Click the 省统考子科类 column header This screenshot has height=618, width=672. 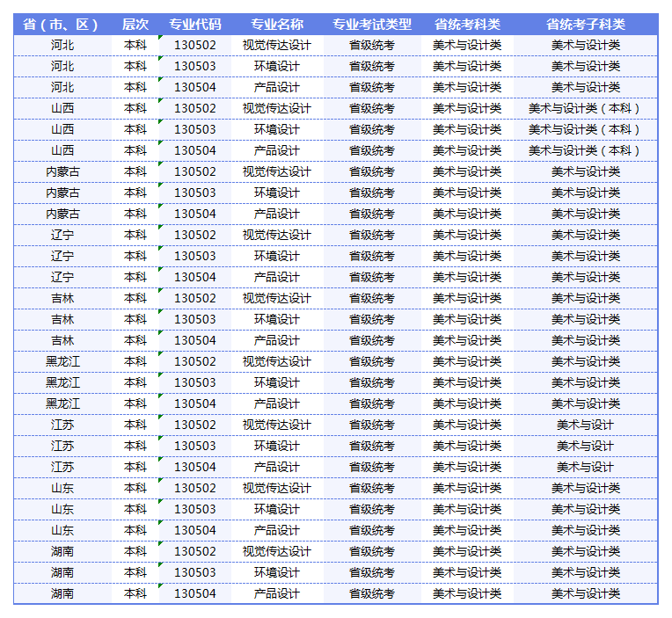coord(585,24)
